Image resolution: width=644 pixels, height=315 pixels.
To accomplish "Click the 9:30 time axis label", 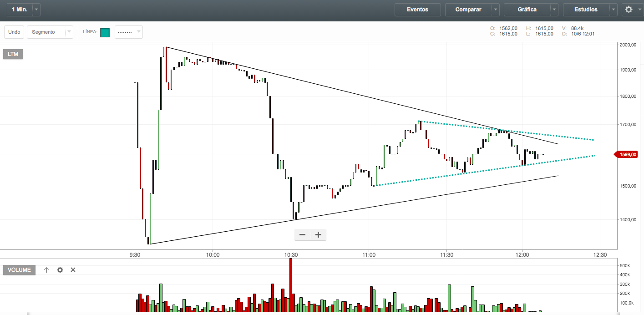I will tap(135, 254).
